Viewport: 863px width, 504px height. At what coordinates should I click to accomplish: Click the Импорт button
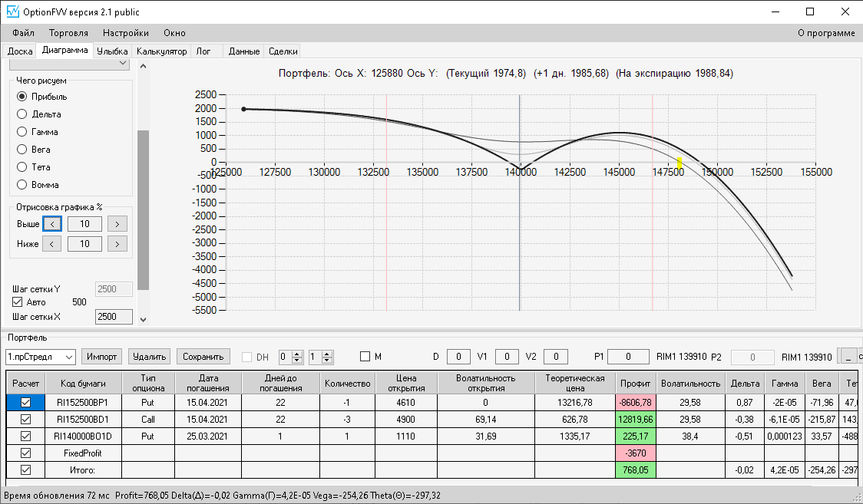coord(102,357)
